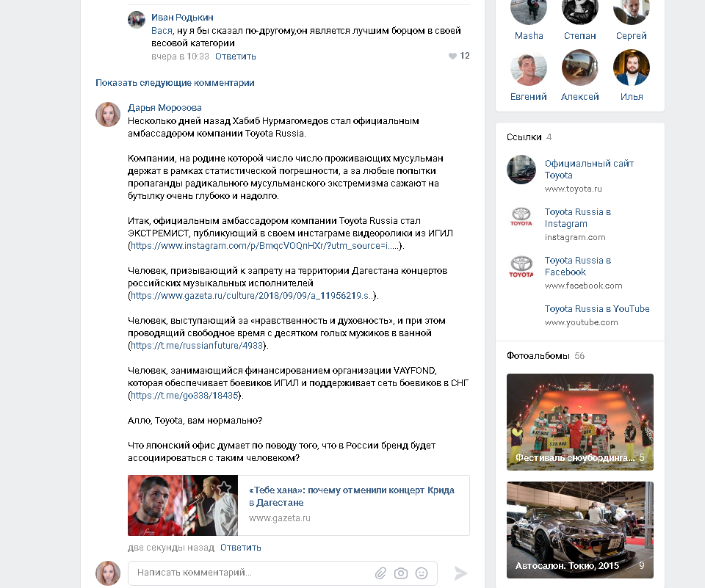Open Автосалон. Токио, 2015 album

(x=580, y=530)
